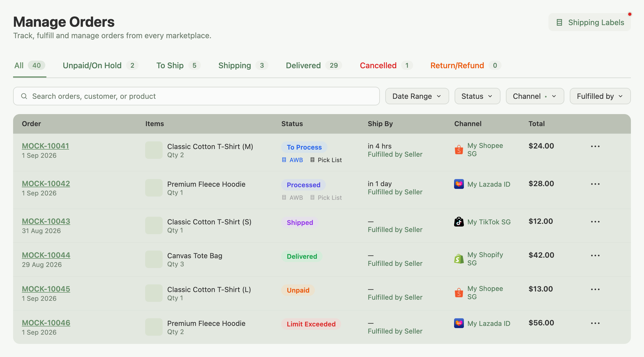Screen dimensions: 644x357
Task: Expand the Date Range filter
Action: tap(417, 96)
